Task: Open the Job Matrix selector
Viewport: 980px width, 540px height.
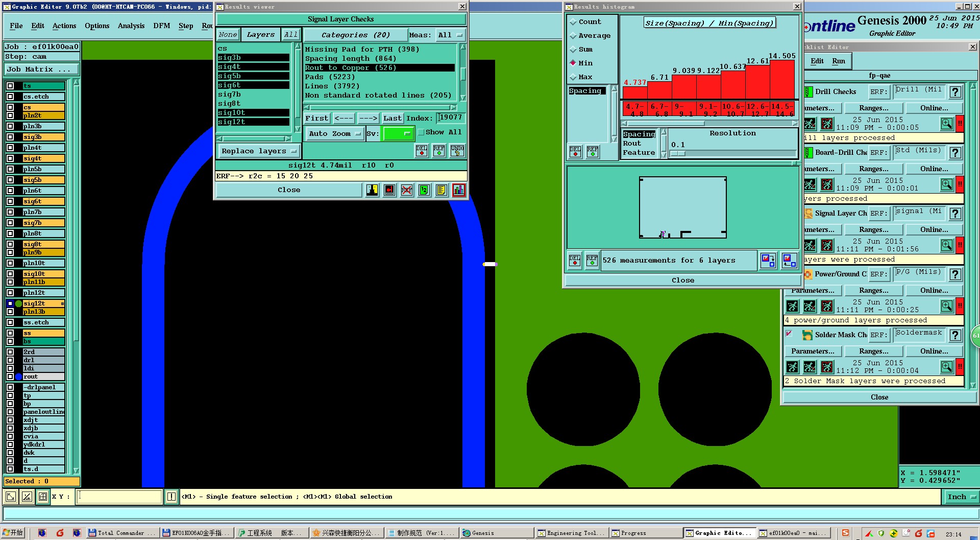Action: click(x=42, y=69)
